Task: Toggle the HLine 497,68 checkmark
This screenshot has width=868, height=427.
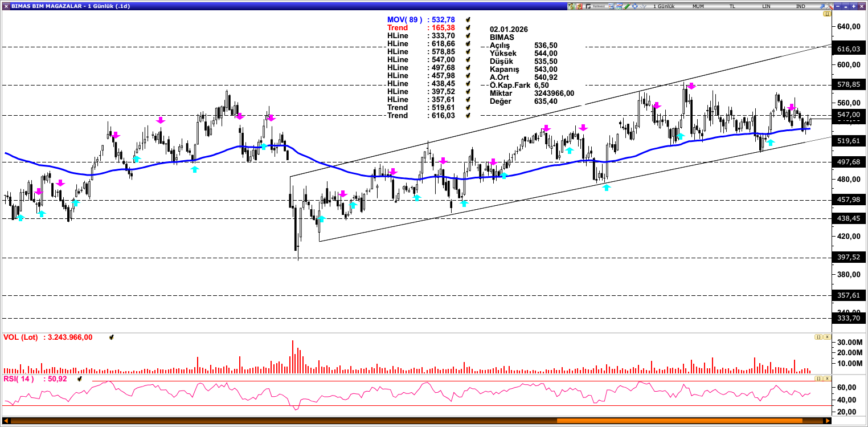Action: (468, 67)
